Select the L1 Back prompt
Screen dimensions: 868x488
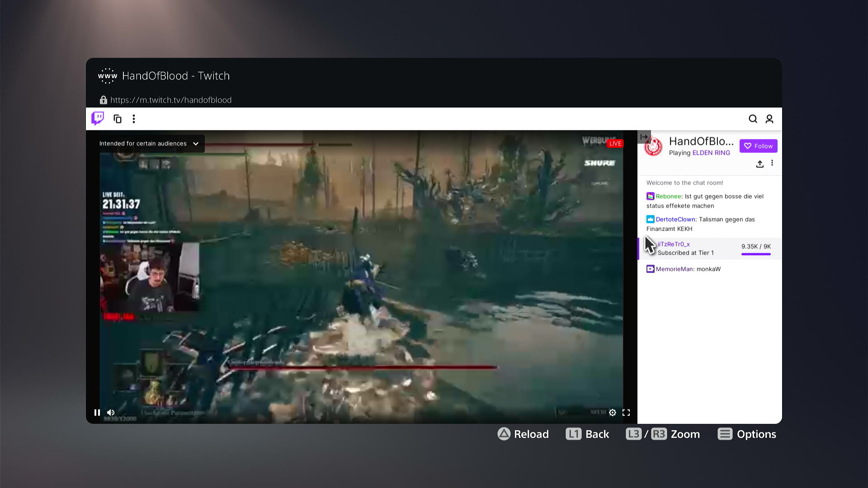click(x=587, y=434)
